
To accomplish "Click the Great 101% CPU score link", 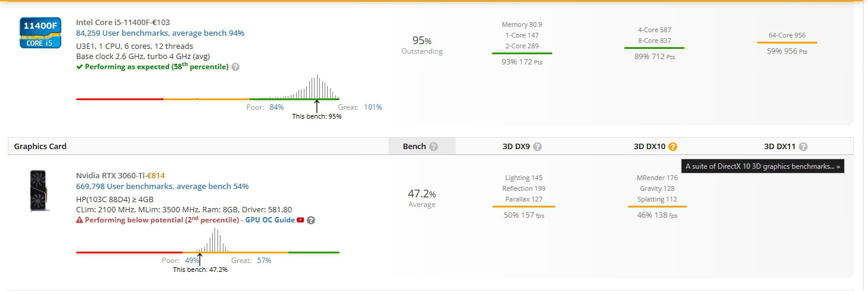I will click(x=372, y=107).
